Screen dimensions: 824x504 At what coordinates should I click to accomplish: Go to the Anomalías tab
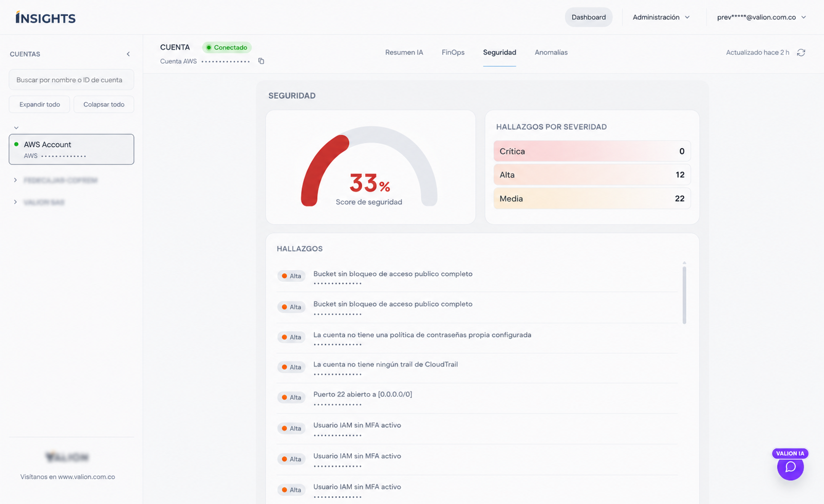(551, 52)
